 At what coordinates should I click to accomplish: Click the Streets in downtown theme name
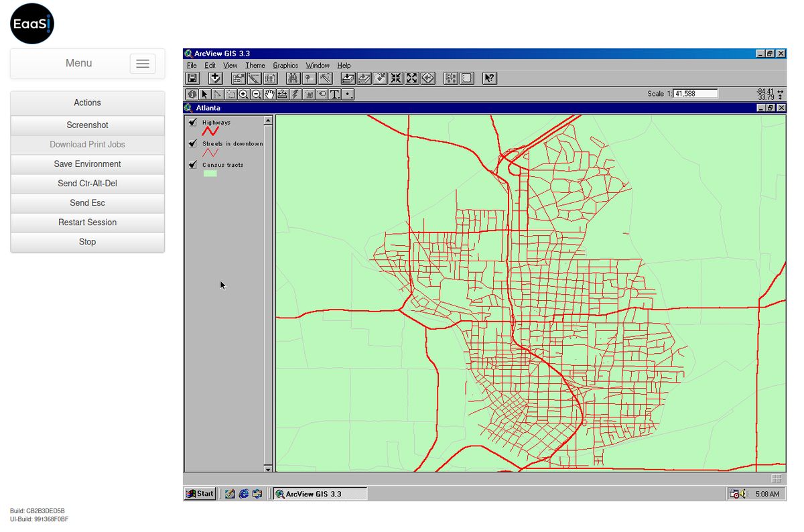click(232, 144)
